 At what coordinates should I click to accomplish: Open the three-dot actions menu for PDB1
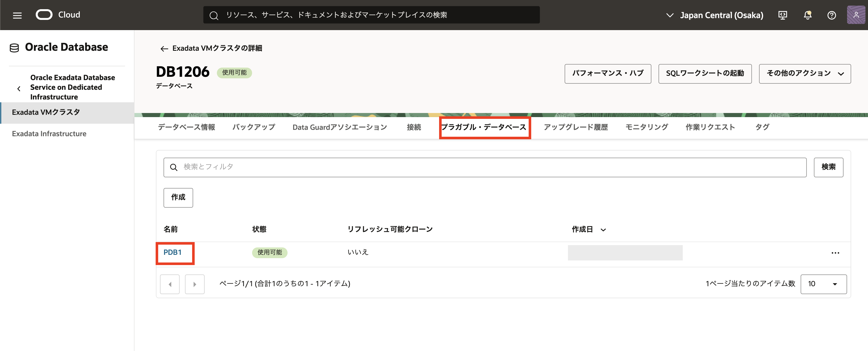(835, 253)
